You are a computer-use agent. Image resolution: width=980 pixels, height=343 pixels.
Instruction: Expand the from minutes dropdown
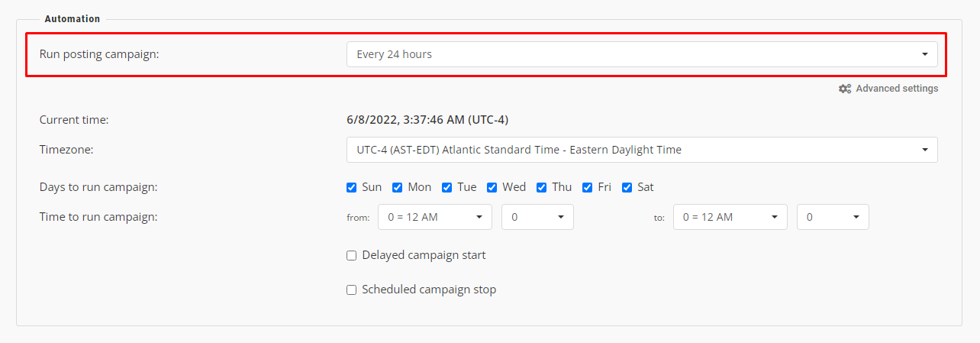click(x=537, y=217)
